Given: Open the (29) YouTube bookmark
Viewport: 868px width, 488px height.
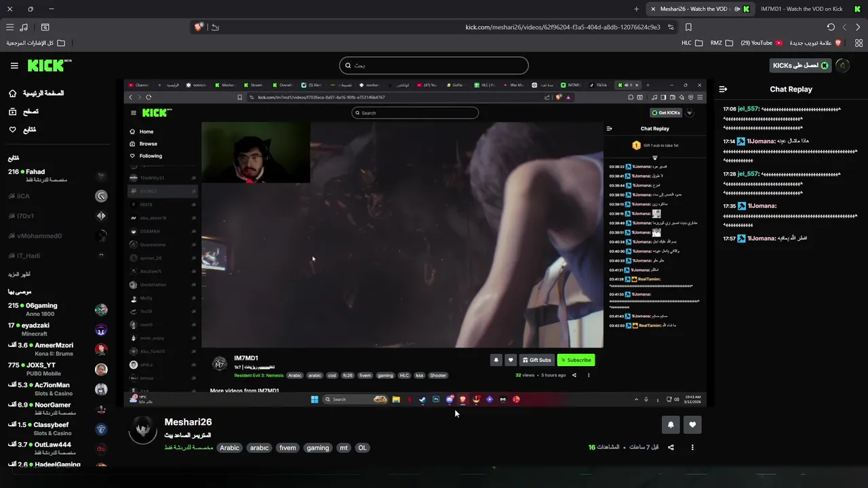Looking at the screenshot, I should (762, 43).
